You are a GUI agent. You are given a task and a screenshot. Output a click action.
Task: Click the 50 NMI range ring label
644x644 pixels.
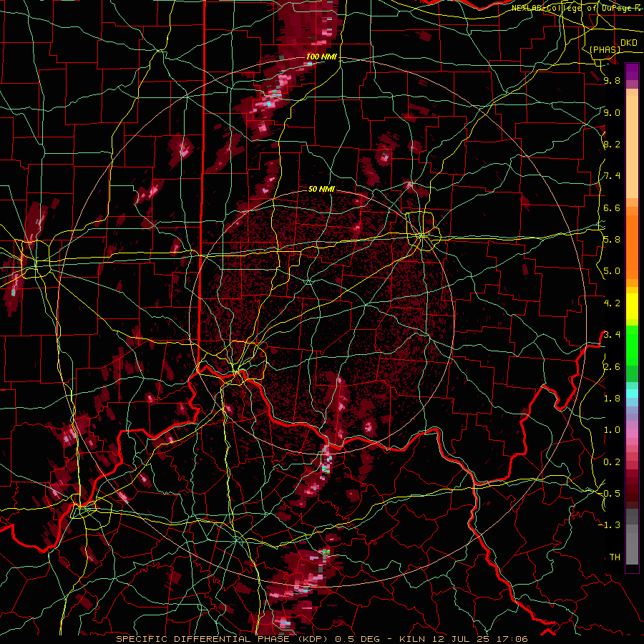pyautogui.click(x=321, y=189)
